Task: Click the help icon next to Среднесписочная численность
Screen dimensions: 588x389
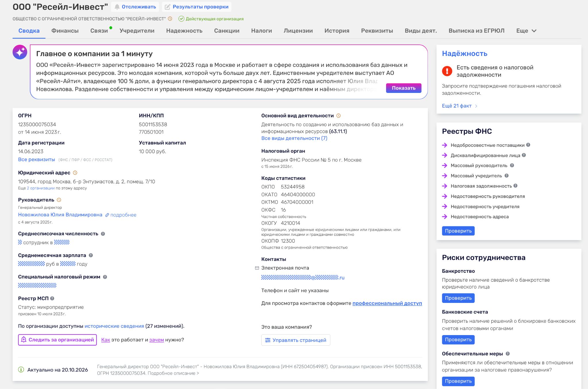Action: tap(103, 234)
